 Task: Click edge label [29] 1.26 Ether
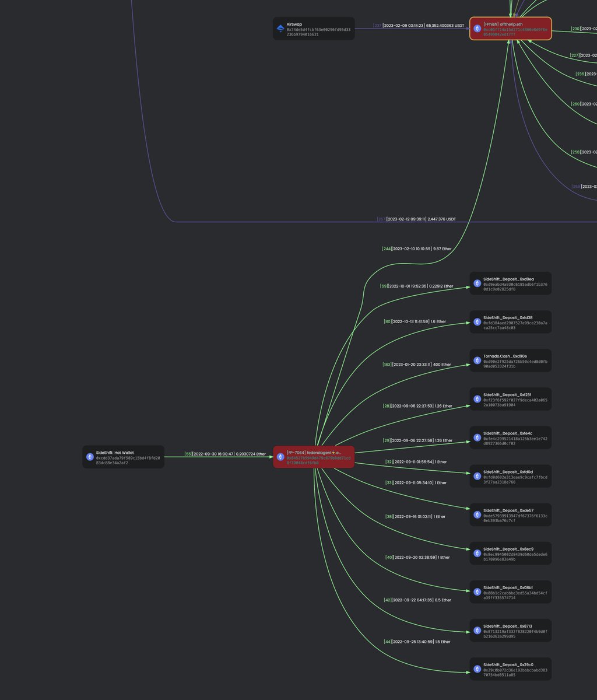417,440
